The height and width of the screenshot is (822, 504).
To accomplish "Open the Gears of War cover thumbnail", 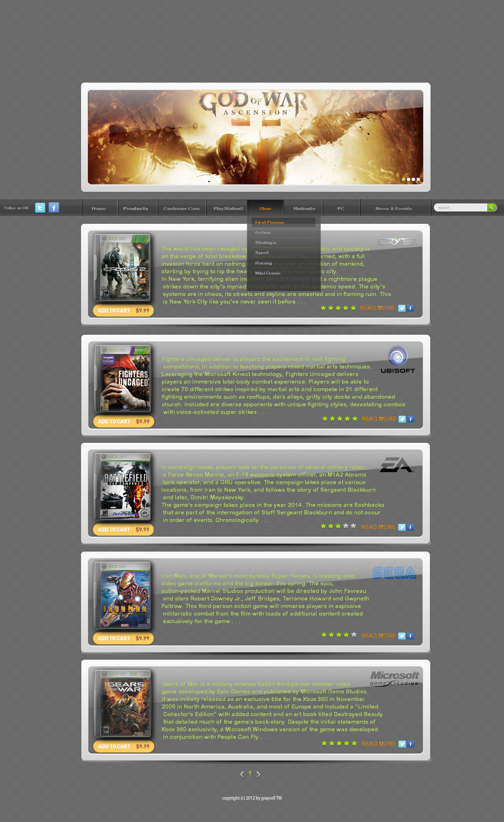I will coord(122,703).
